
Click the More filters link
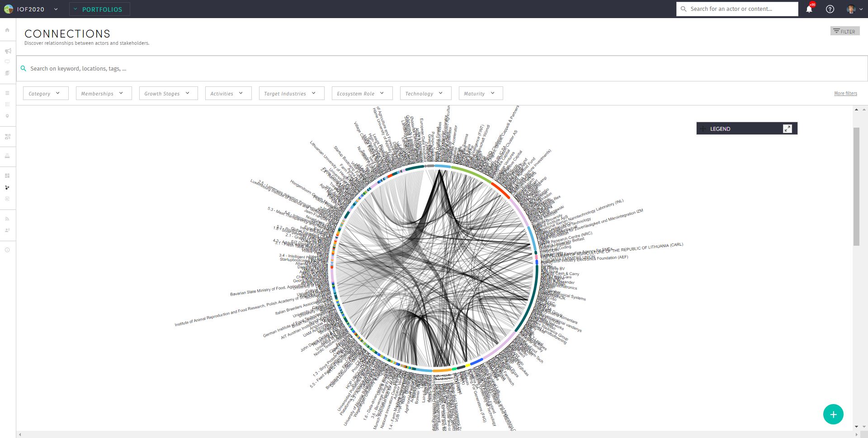point(845,93)
